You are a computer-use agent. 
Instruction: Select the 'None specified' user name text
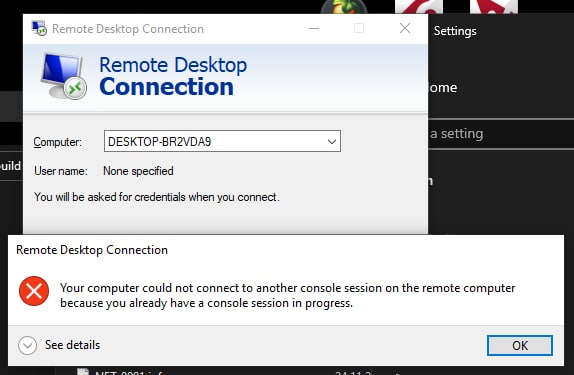pyautogui.click(x=138, y=171)
